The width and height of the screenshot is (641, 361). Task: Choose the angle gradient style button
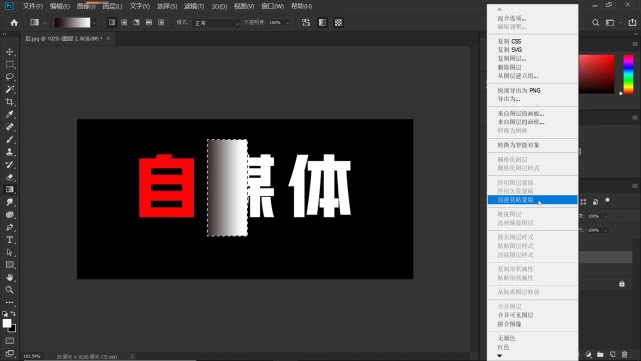(137, 22)
